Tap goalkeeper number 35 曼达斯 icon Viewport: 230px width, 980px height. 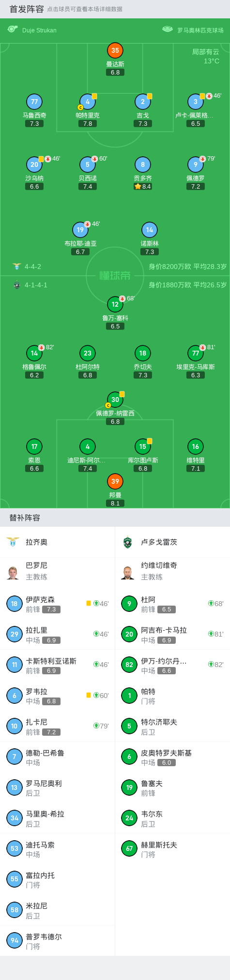115,50
